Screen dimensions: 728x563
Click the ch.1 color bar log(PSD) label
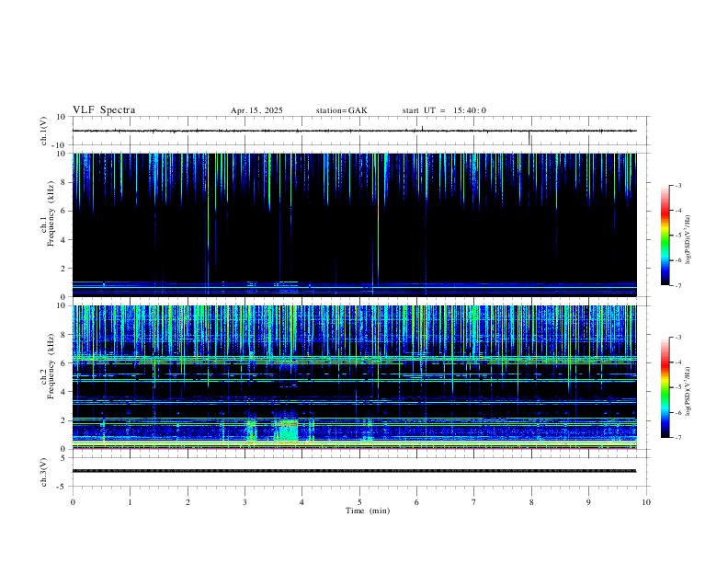(x=688, y=240)
